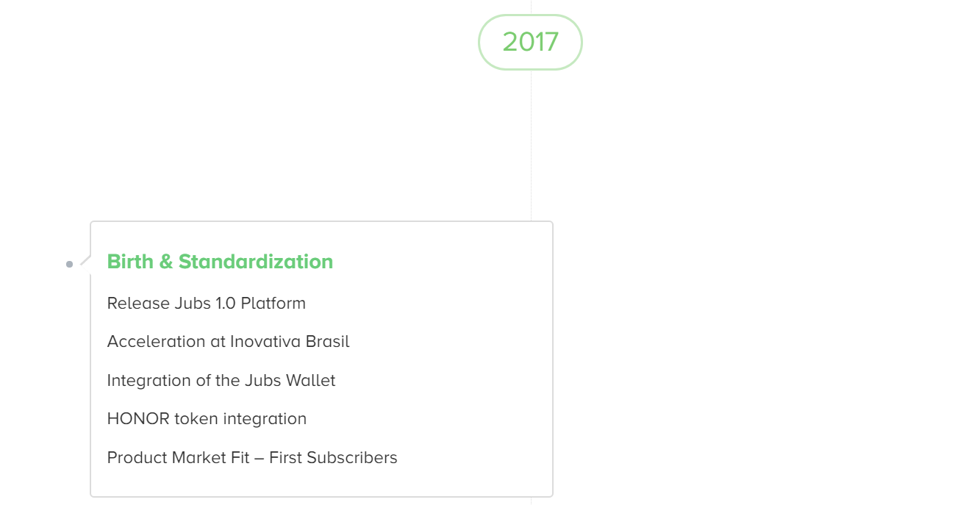This screenshot has width=980, height=505.
Task: Select Integration of the Jubs Wallet entry
Action: tap(221, 380)
